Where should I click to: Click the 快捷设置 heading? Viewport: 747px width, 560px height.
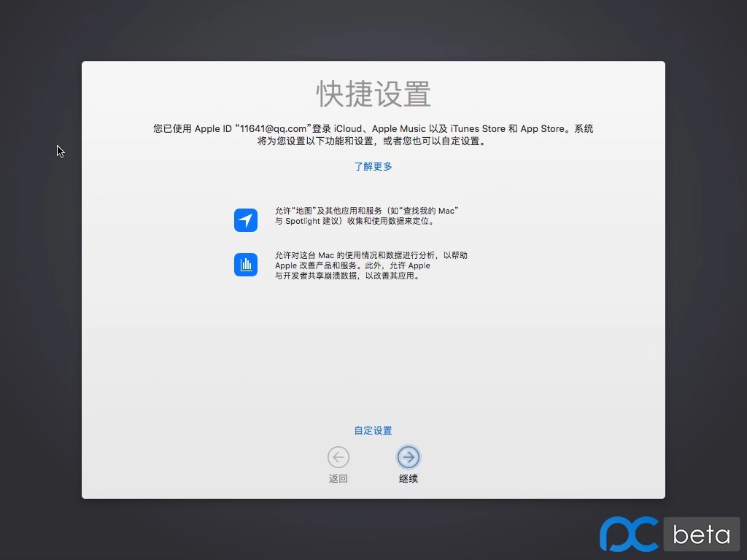pyautogui.click(x=373, y=94)
